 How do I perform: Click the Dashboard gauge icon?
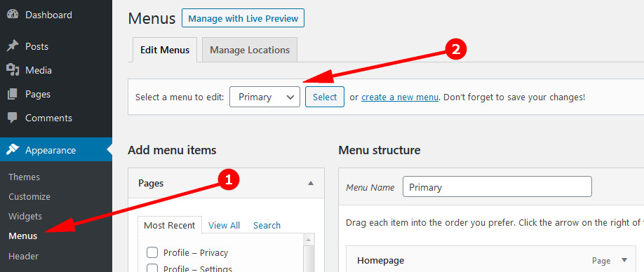tap(13, 14)
